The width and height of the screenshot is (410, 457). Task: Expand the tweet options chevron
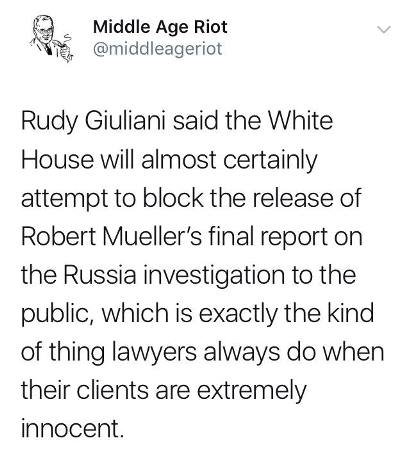[x=383, y=30]
